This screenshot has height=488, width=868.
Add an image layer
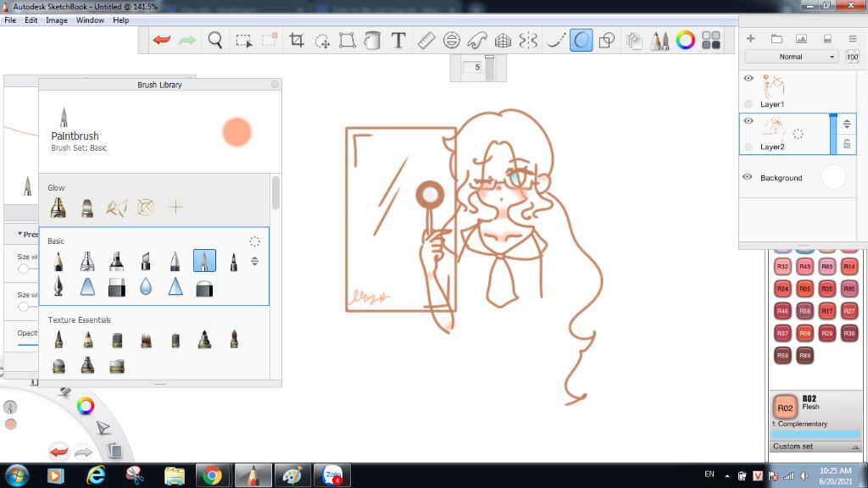click(x=801, y=38)
